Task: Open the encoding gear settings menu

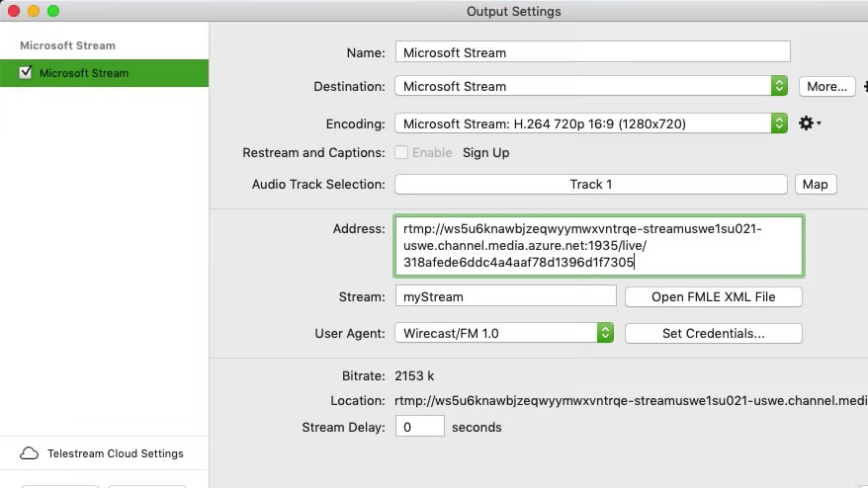Action: pos(810,122)
